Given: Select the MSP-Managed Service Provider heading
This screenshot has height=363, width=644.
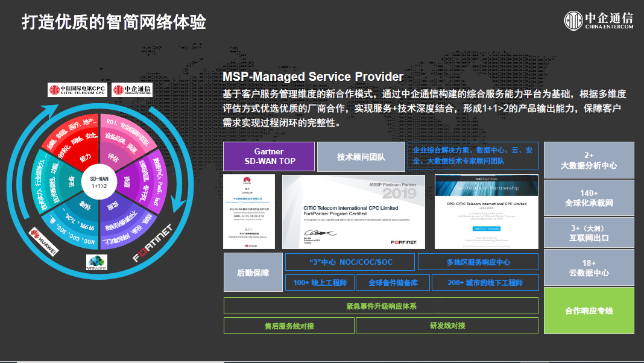Looking at the screenshot, I should (313, 77).
